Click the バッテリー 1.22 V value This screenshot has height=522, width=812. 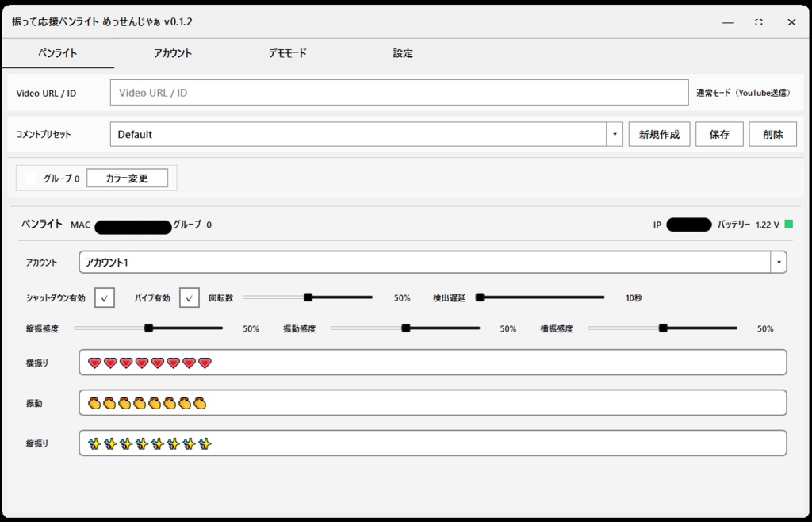point(768,225)
